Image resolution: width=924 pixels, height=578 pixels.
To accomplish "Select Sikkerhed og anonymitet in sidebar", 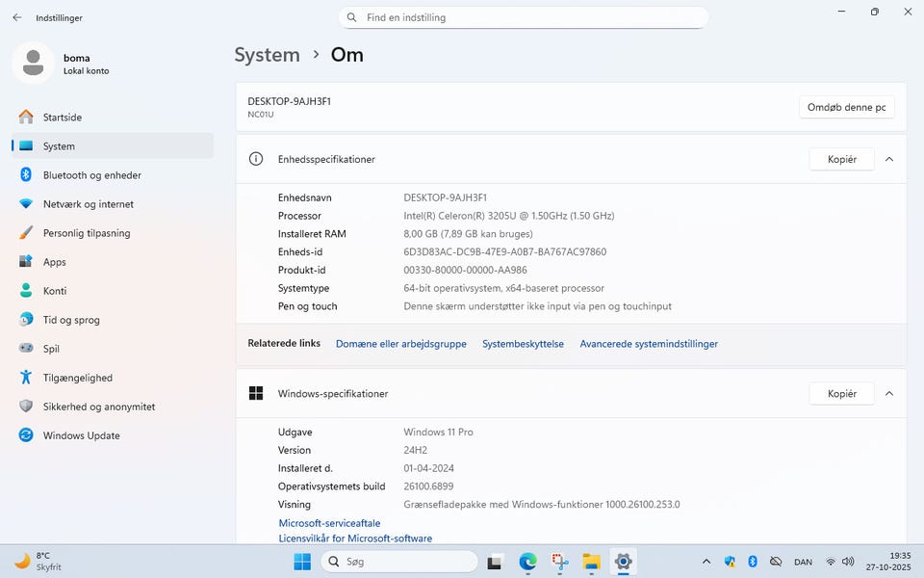I will point(98,407).
